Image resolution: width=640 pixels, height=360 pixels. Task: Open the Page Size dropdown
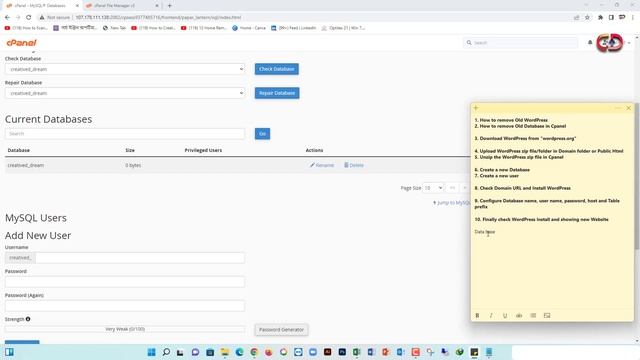[433, 188]
